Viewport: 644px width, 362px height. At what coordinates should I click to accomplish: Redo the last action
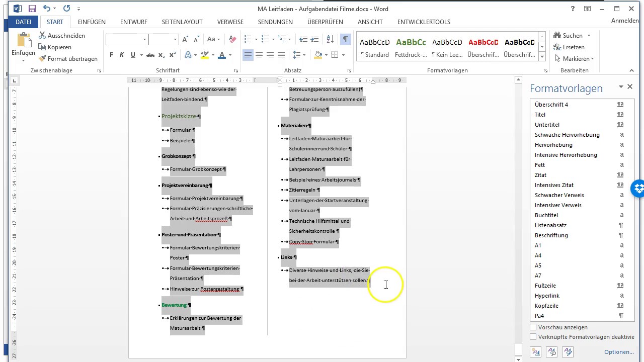(x=66, y=9)
